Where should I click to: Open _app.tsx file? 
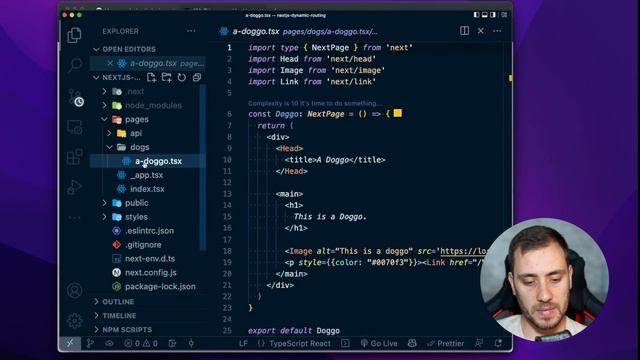(x=147, y=175)
